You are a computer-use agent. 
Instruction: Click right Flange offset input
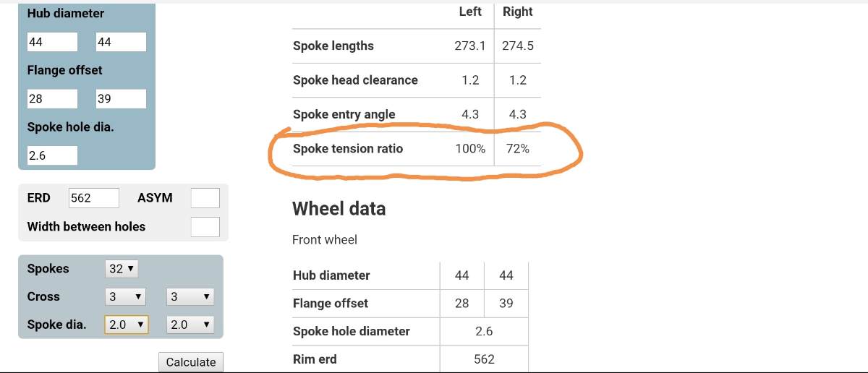121,98
